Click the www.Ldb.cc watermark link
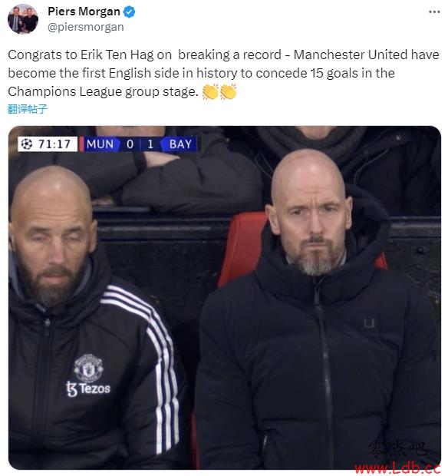 [x=397, y=468]
